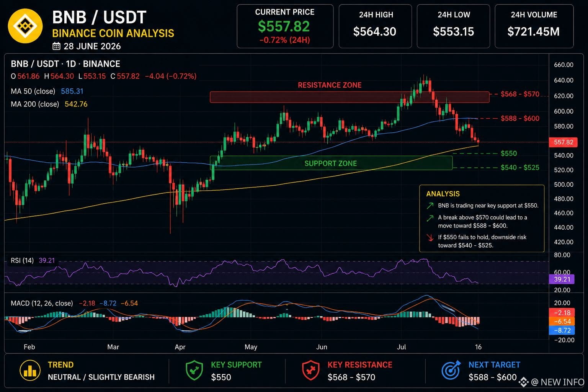Click the 420.00 label on the price axis

(563, 242)
